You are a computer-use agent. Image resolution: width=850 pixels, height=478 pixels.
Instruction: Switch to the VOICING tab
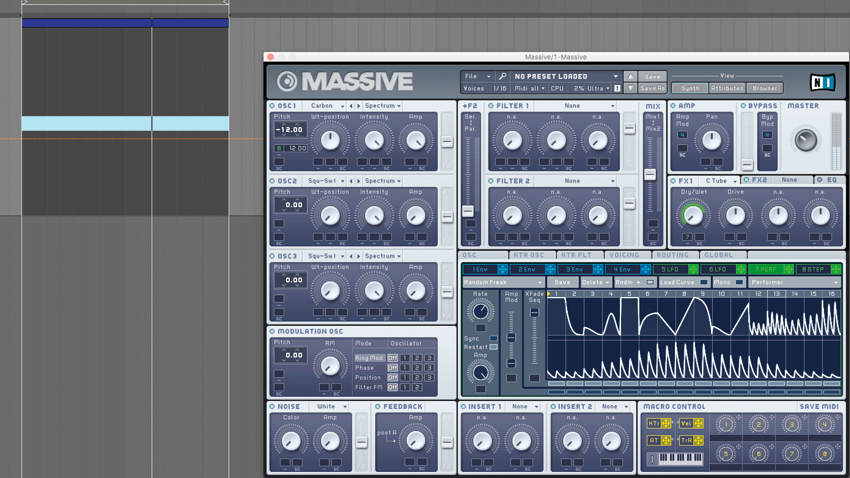pos(628,255)
